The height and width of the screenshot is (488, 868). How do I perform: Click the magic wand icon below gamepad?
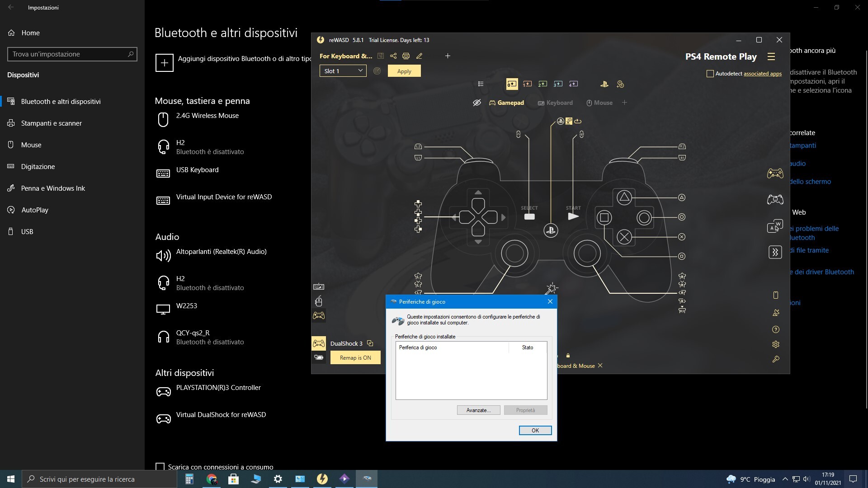pyautogui.click(x=552, y=288)
